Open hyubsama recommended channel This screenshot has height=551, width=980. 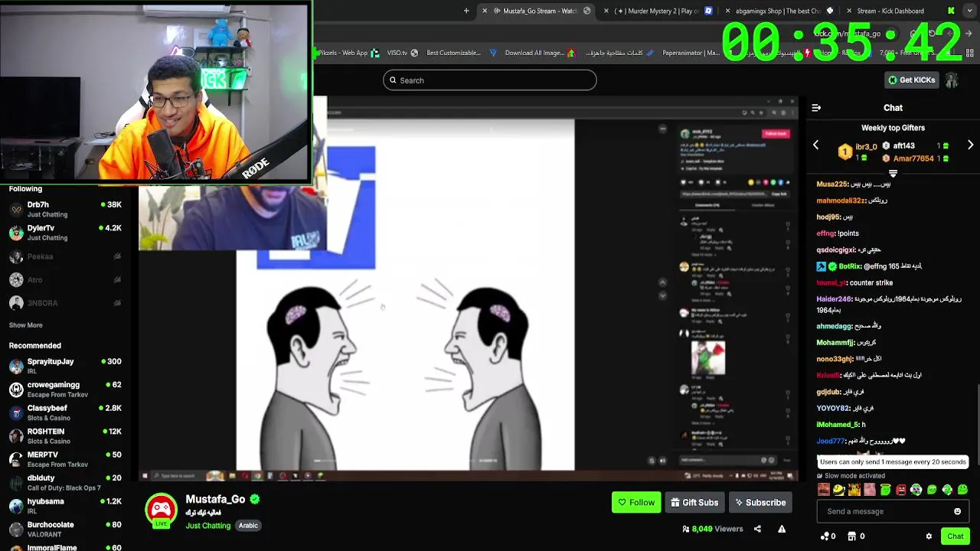[x=65, y=506]
